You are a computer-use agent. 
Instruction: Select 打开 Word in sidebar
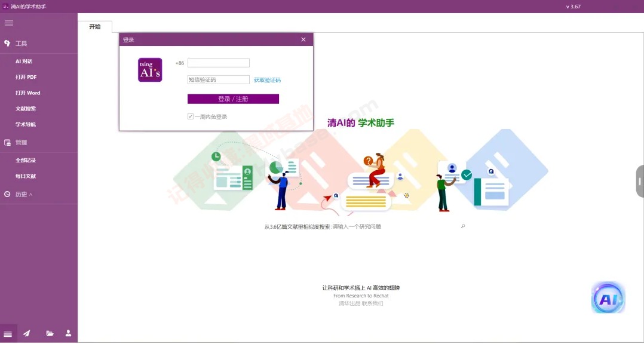[x=28, y=93]
